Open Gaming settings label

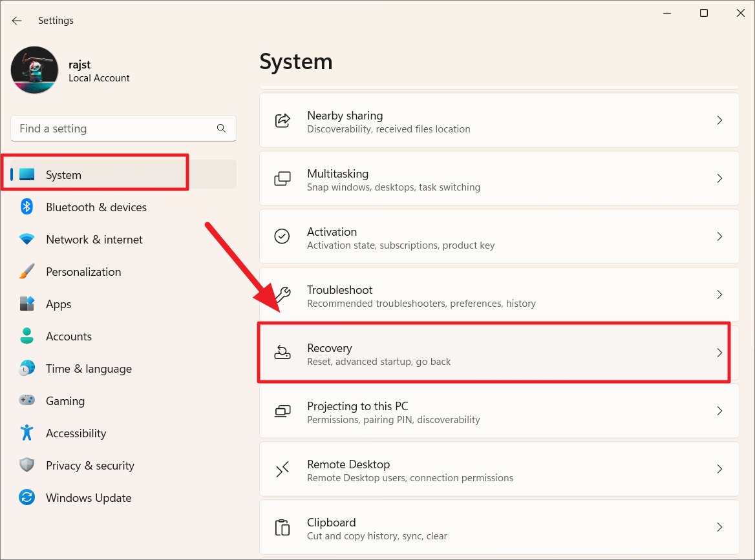pos(65,401)
